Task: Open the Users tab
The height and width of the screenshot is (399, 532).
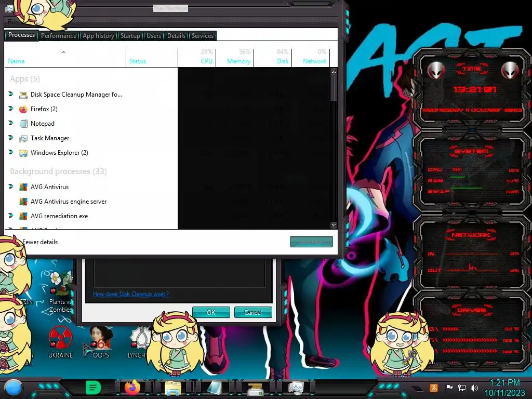Action: coord(154,36)
